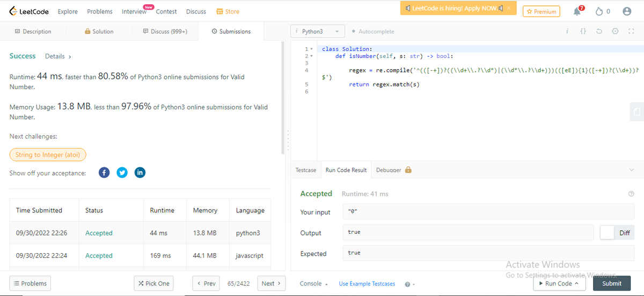Click the Problems list button

click(x=30, y=284)
